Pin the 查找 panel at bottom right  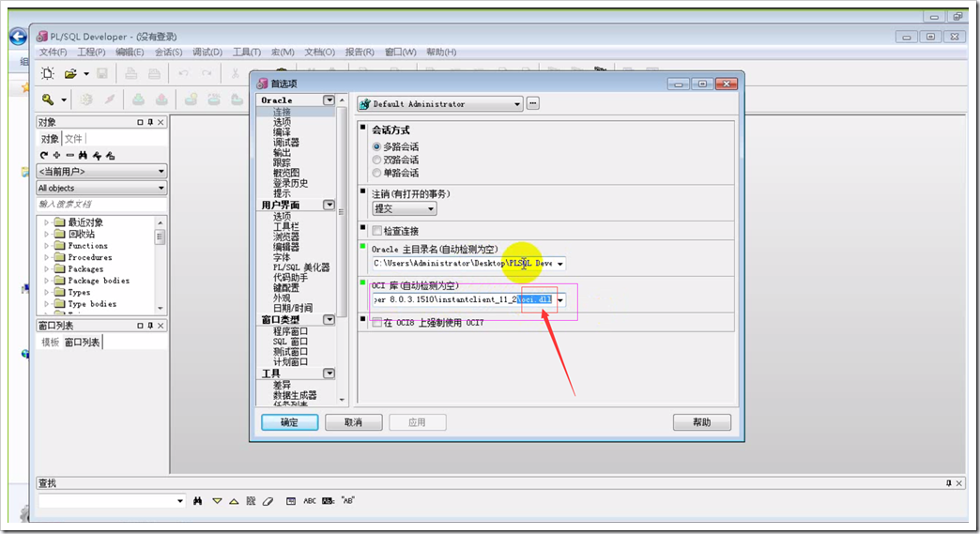(949, 483)
